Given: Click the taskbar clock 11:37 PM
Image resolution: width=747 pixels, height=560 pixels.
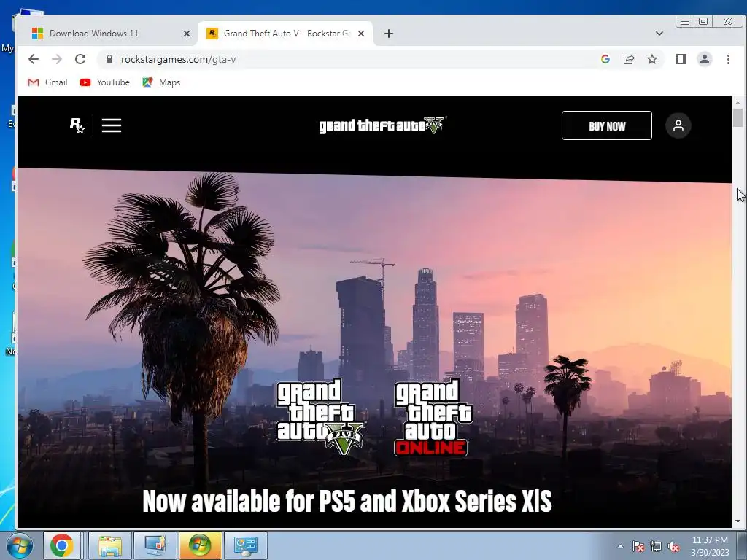Looking at the screenshot, I should point(710,540).
